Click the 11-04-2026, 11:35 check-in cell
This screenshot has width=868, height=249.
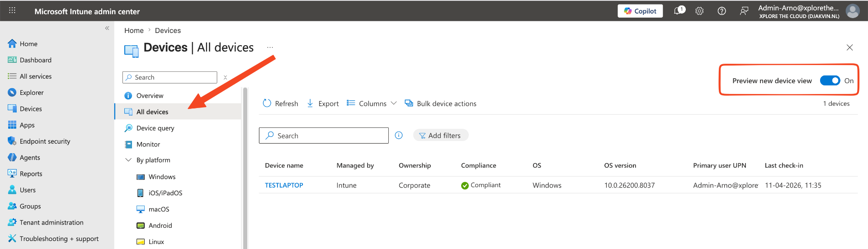click(793, 185)
